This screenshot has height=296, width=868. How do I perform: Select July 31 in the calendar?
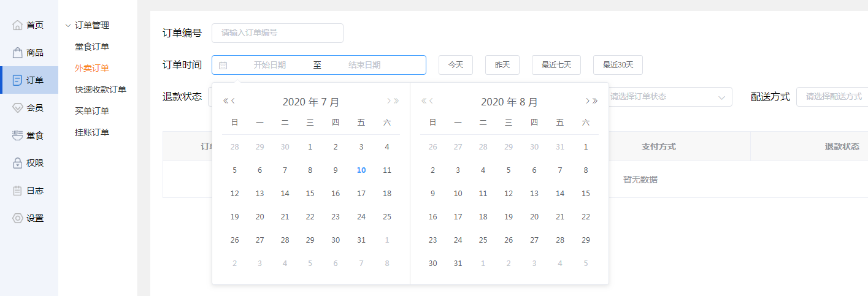(x=361, y=240)
